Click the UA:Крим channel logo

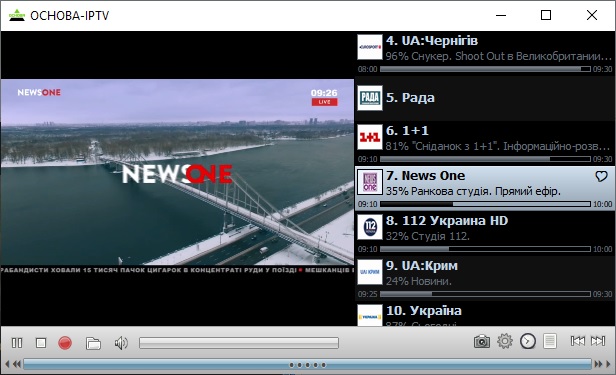[x=370, y=272]
